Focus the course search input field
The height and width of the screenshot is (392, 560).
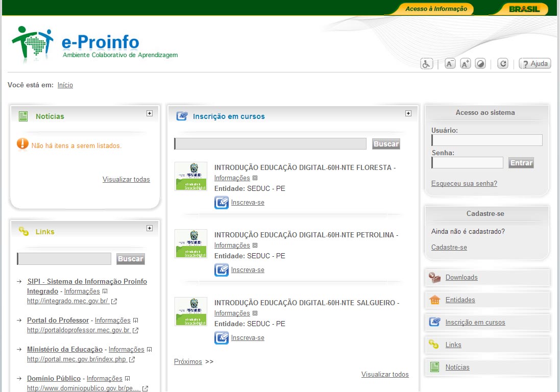270,144
